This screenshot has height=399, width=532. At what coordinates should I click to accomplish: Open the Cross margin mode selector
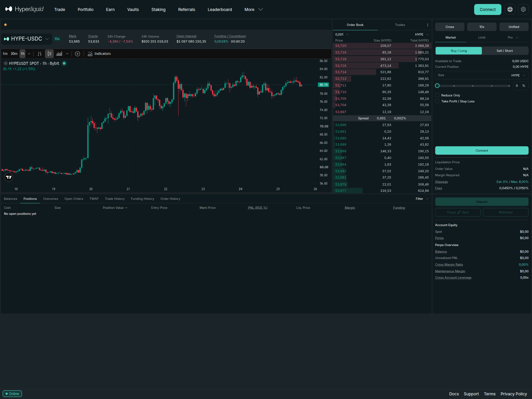450,27
